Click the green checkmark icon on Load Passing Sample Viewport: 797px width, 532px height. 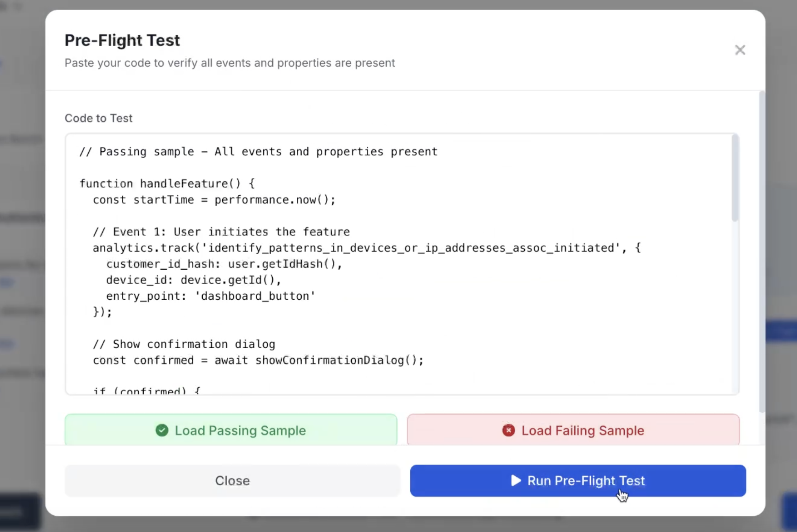162,430
